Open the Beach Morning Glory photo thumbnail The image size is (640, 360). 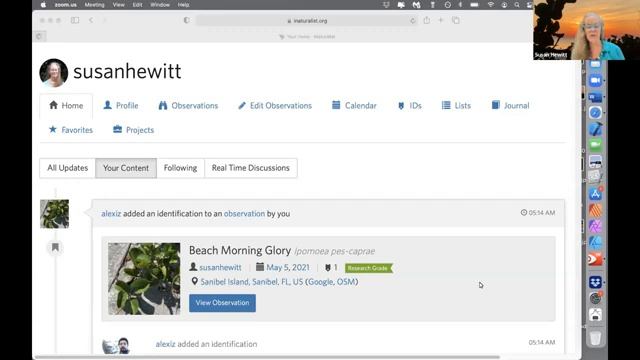(144, 279)
